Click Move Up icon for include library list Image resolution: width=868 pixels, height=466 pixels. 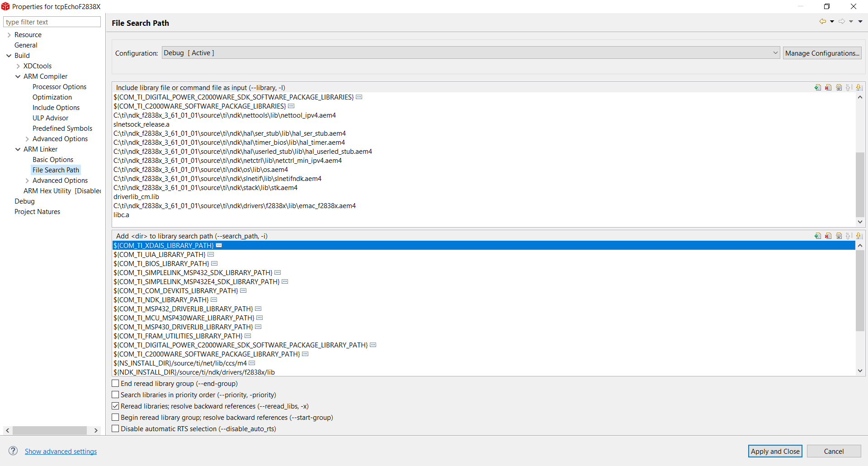[849, 88]
